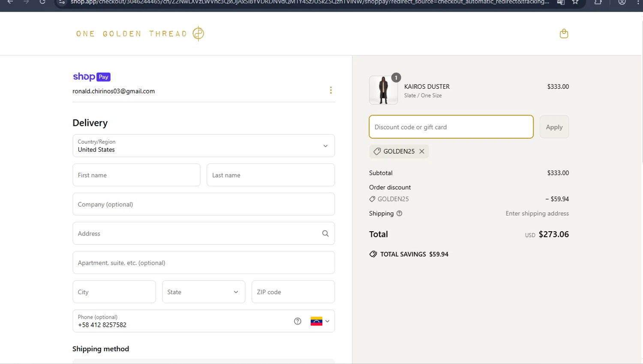Click the One Golden Thread logo
Screen dimensions: 643x364
pyautogui.click(x=140, y=33)
